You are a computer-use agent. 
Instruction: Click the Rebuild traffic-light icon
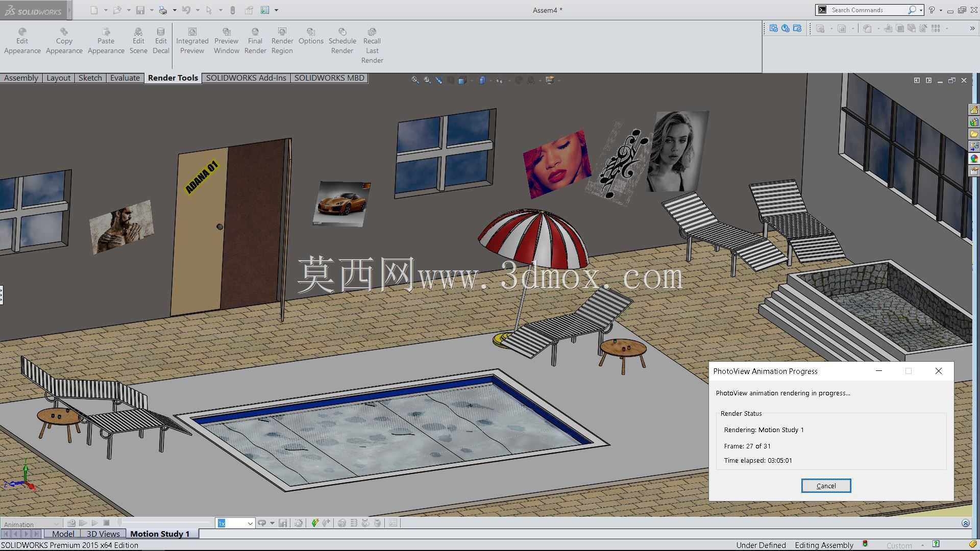tap(233, 10)
